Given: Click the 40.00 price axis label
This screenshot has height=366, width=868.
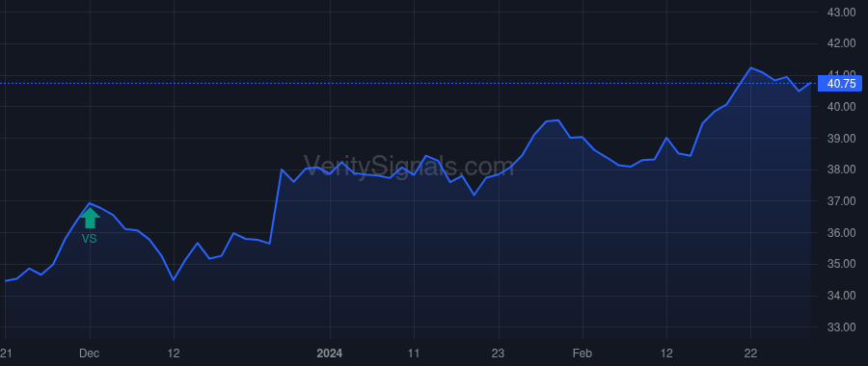Looking at the screenshot, I should point(841,107).
